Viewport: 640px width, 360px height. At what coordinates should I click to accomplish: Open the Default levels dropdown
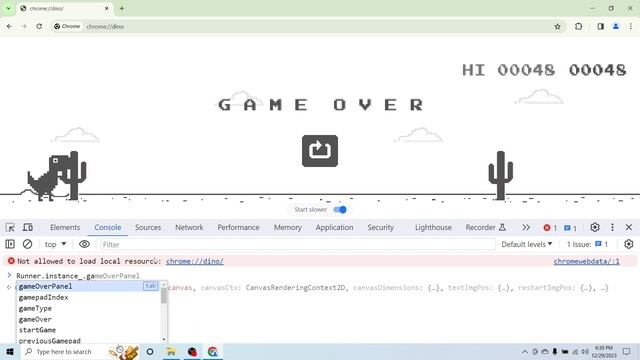pos(527,244)
